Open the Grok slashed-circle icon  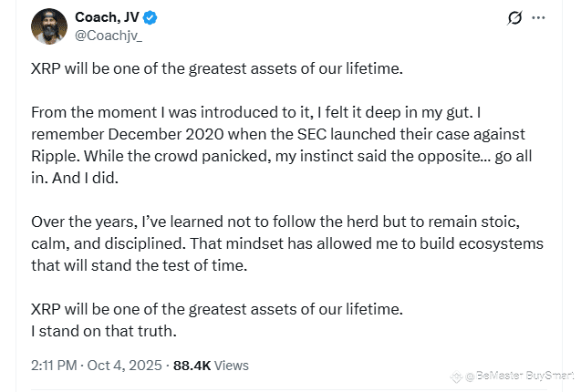pyautogui.click(x=514, y=17)
